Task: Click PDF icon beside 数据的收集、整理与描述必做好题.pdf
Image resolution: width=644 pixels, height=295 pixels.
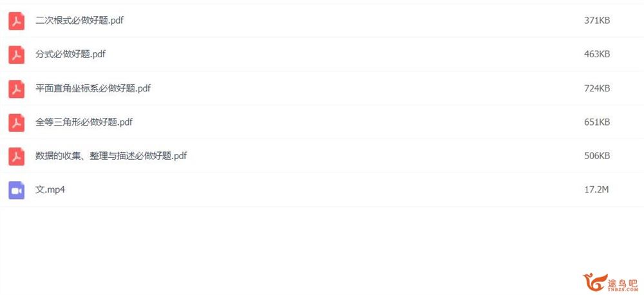Action: point(17,156)
